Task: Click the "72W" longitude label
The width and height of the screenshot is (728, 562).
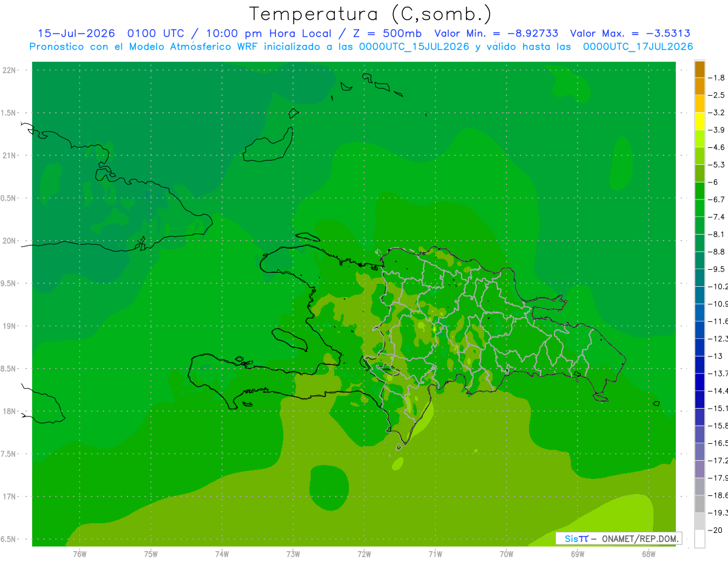Action: [x=364, y=554]
